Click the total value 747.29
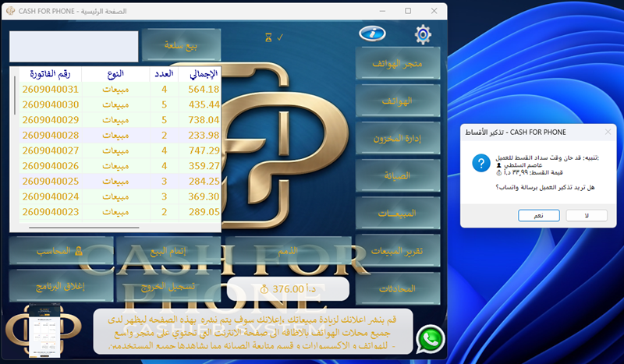 point(204,150)
